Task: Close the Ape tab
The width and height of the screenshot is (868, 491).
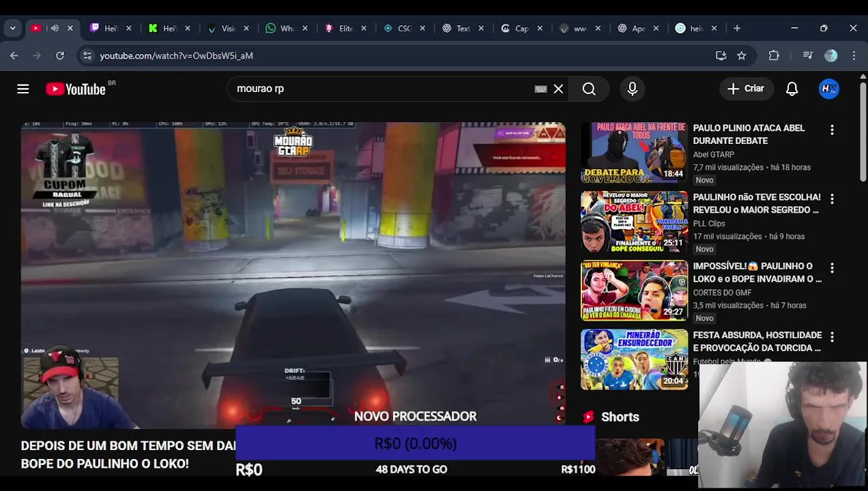Action: tap(656, 28)
